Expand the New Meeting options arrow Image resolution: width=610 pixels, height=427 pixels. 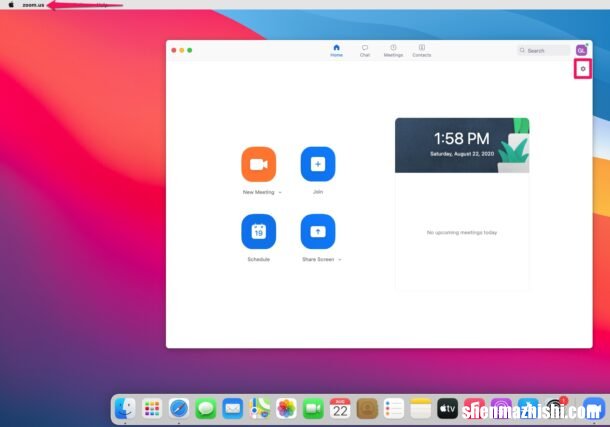pos(280,192)
